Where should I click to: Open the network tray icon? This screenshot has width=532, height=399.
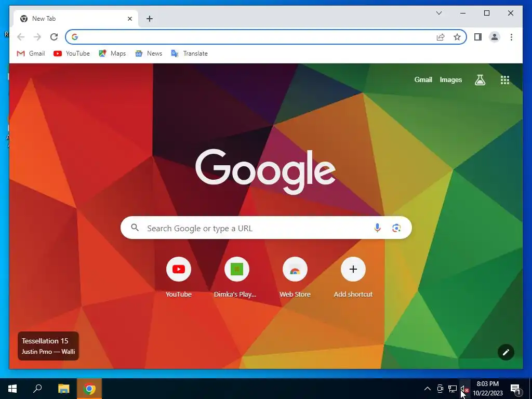tap(453, 389)
